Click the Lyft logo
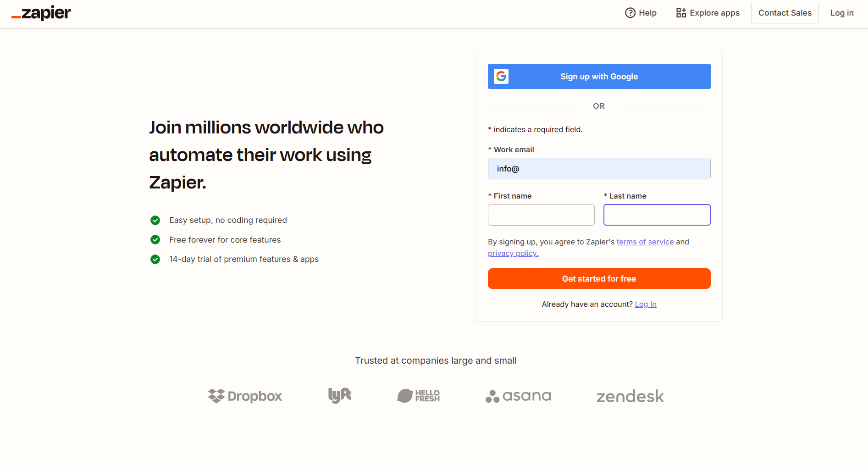 coord(340,395)
